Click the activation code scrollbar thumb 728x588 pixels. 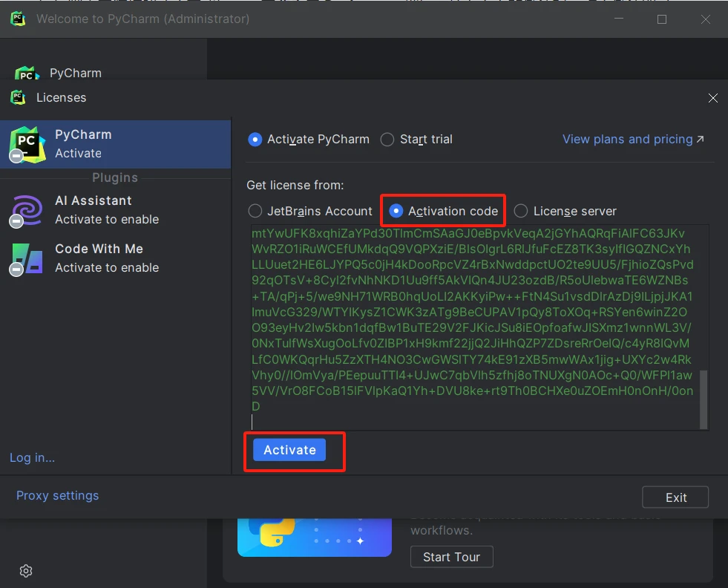point(704,399)
